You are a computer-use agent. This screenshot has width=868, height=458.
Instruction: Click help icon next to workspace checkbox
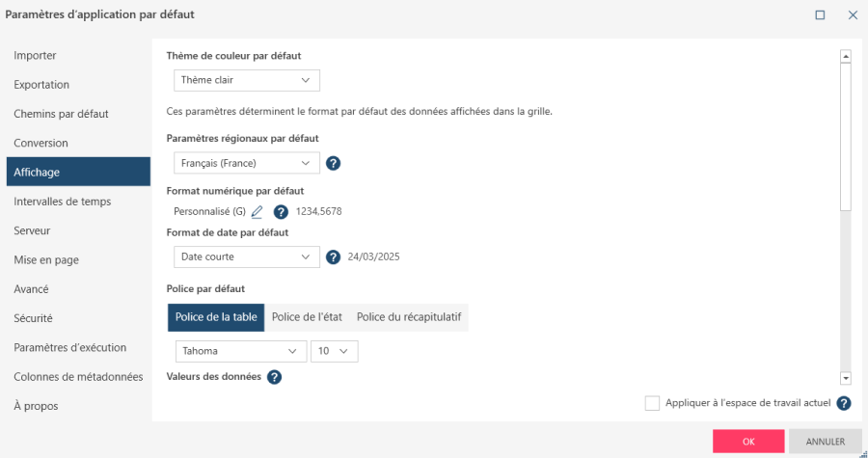844,404
